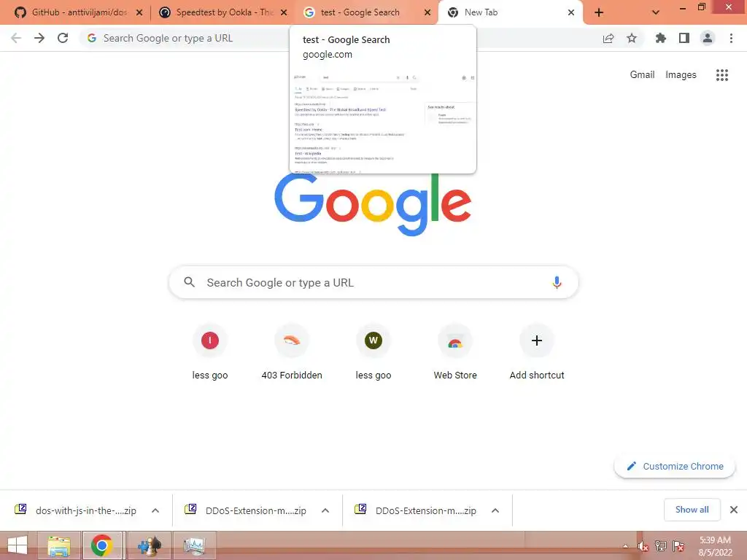Open File Explorer from the taskbar
This screenshot has width=747, height=560.
58,545
